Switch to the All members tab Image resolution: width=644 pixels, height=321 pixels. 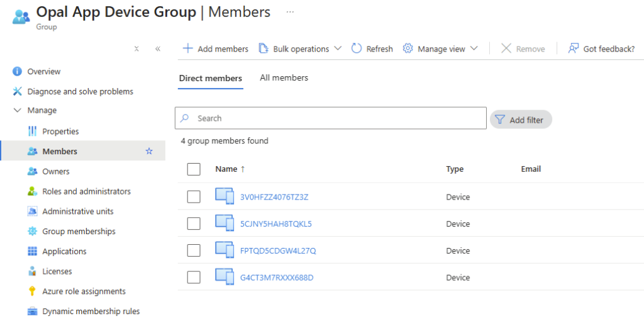[x=284, y=78]
